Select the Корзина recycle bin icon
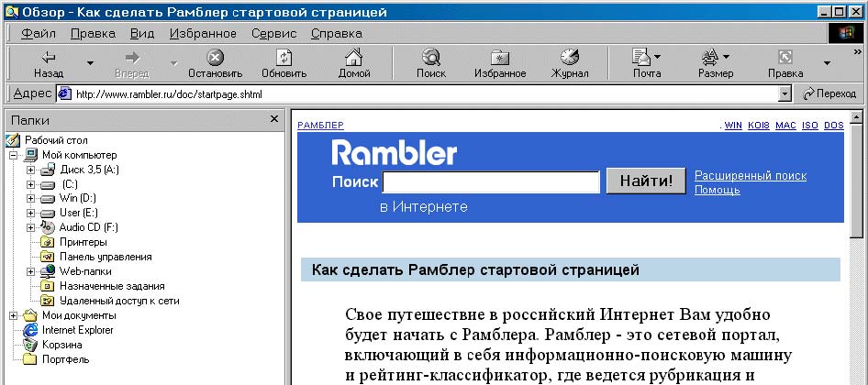 point(30,345)
